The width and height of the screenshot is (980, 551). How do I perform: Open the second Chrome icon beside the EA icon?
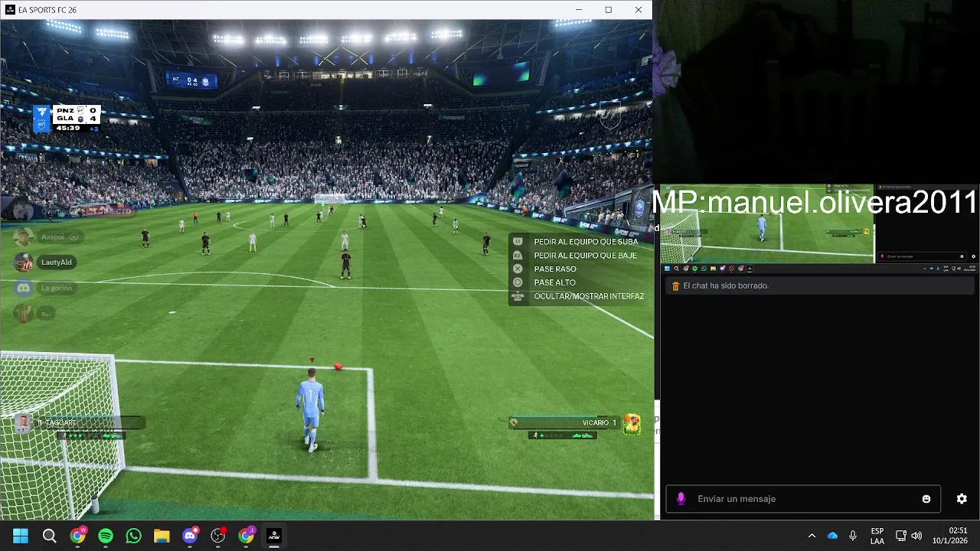pos(246,536)
